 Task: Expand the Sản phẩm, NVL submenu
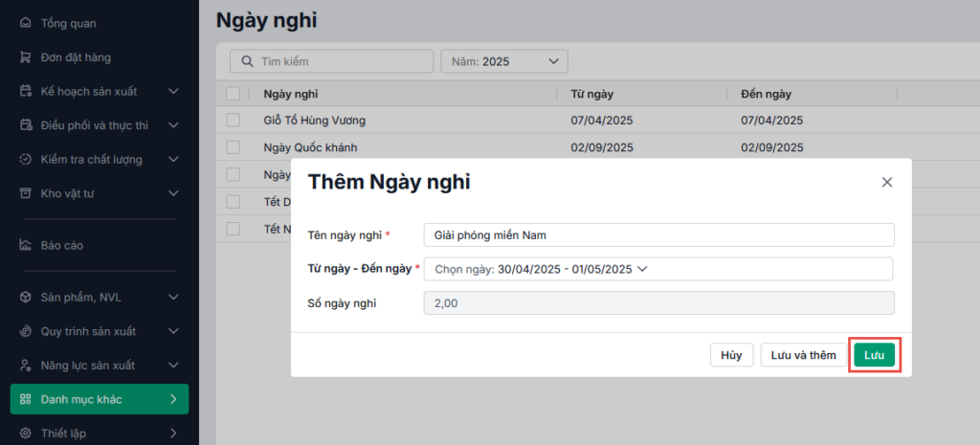pyautogui.click(x=173, y=297)
